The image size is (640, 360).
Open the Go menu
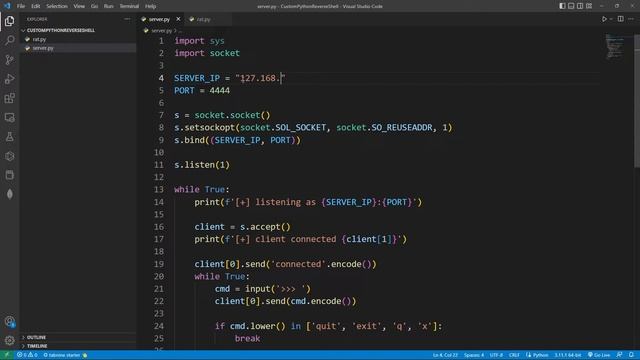[x=94, y=6]
